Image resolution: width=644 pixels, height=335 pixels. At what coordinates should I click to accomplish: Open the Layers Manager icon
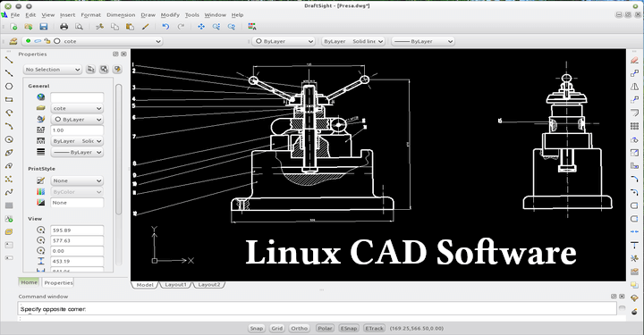(x=13, y=41)
